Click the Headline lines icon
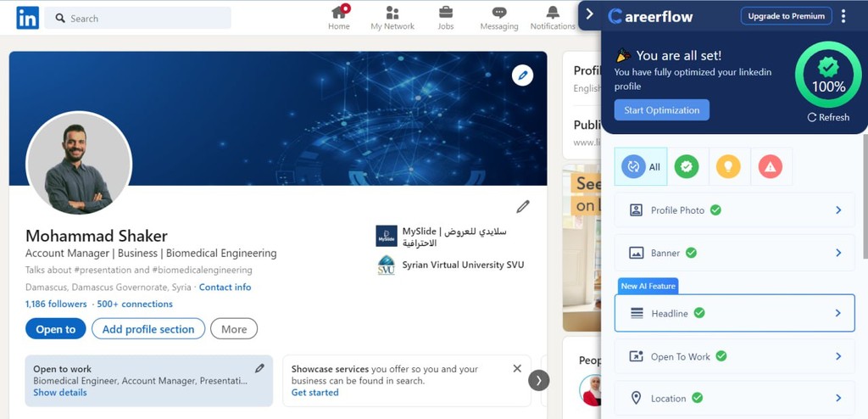This screenshot has width=868, height=419. (637, 313)
